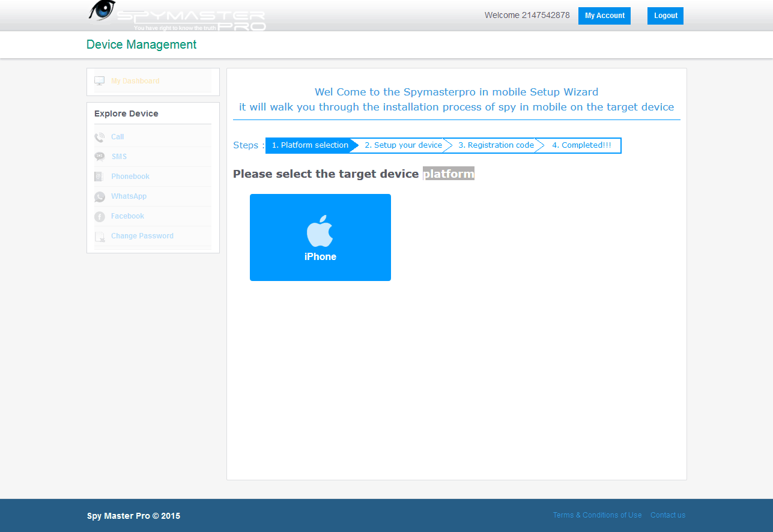This screenshot has width=773, height=532.
Task: Click the Steps : label
Action: (249, 145)
